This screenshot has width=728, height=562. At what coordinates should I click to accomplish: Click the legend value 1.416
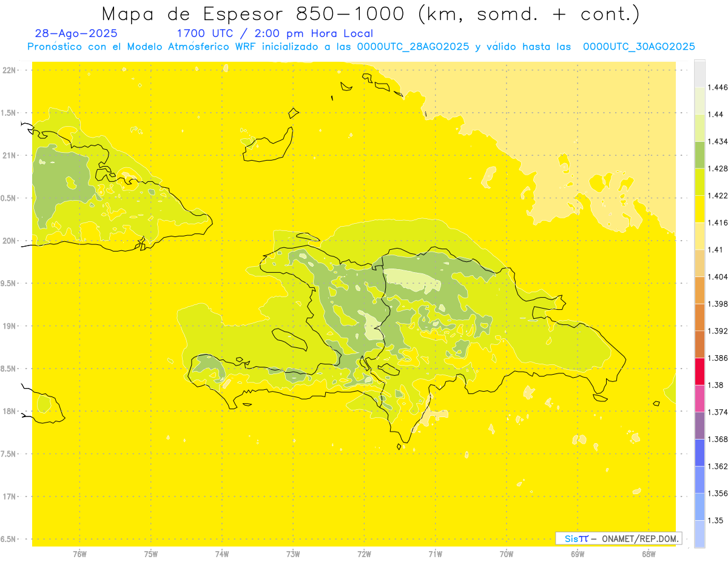click(718, 222)
